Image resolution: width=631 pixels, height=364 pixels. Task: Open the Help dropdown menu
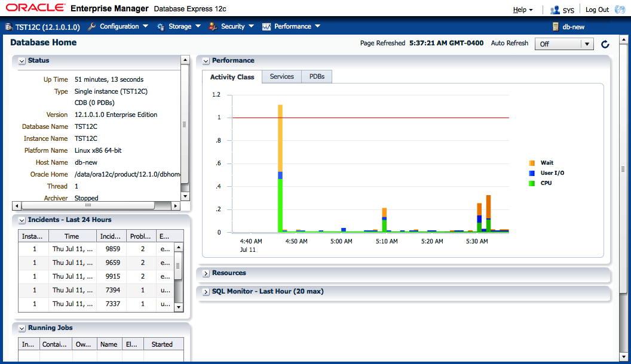[523, 10]
